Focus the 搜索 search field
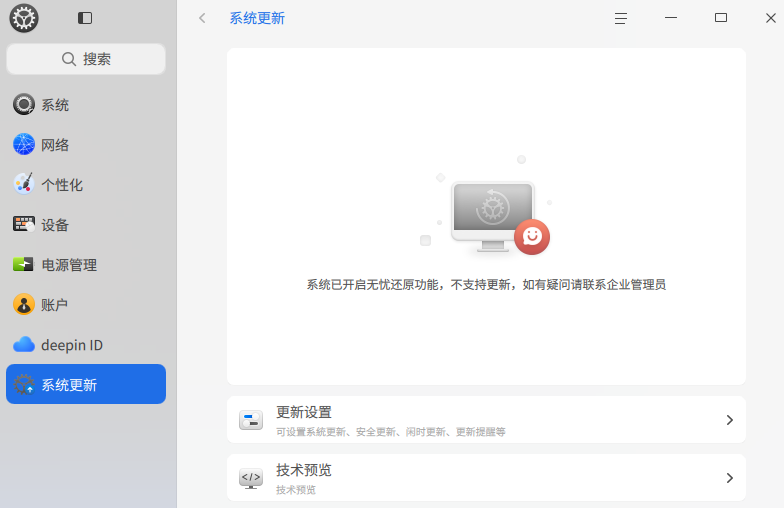This screenshot has height=508, width=784. tap(86, 59)
